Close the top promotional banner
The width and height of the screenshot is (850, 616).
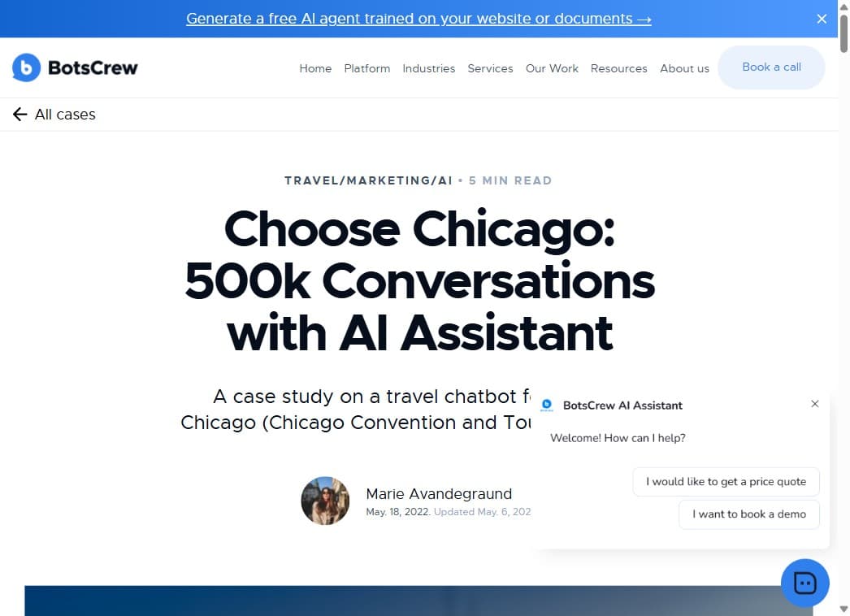coord(822,19)
